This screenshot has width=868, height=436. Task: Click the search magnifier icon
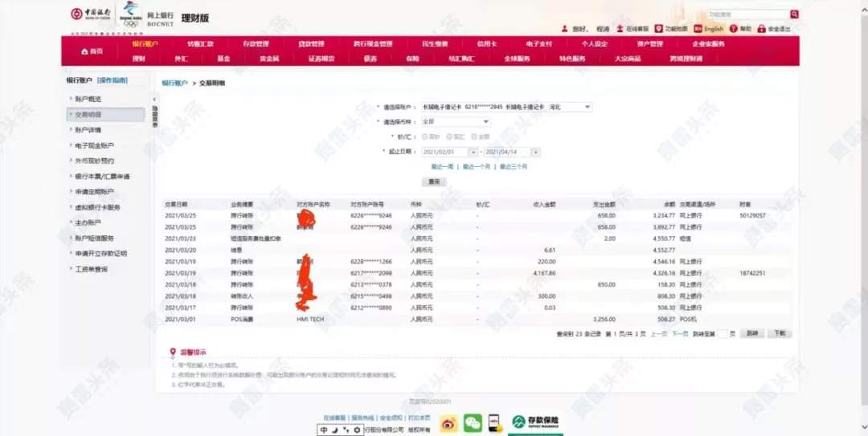click(x=794, y=14)
